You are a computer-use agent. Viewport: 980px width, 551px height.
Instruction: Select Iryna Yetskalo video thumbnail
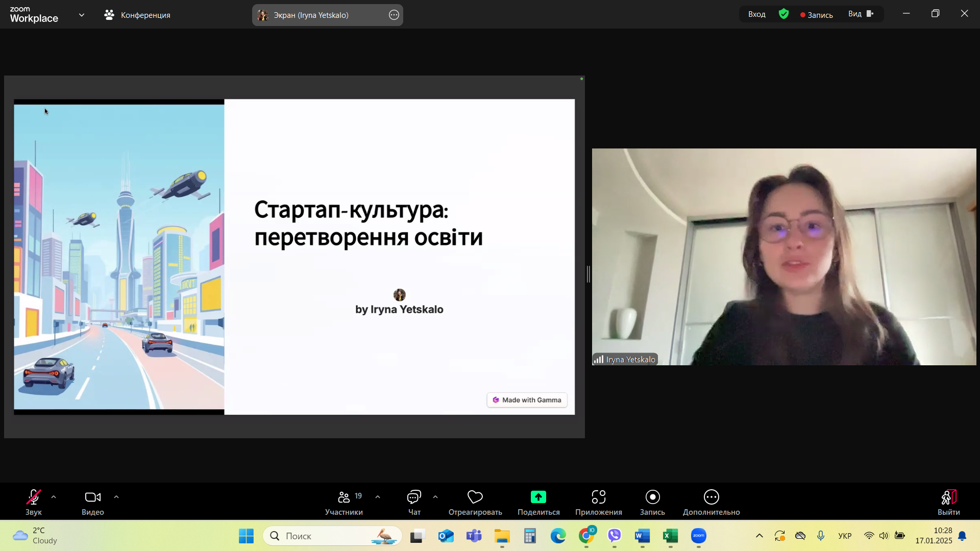(x=784, y=257)
